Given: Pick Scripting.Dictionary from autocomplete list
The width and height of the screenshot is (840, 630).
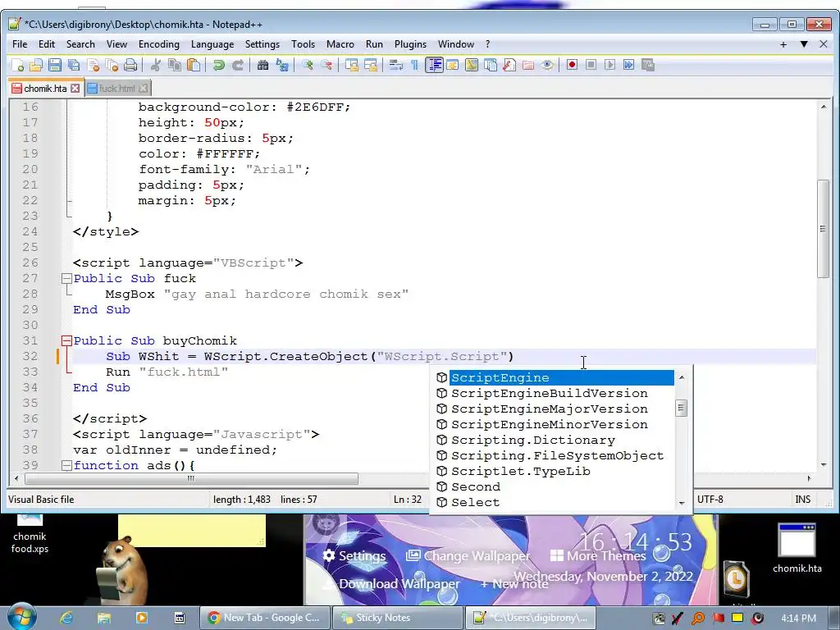Looking at the screenshot, I should coord(533,440).
